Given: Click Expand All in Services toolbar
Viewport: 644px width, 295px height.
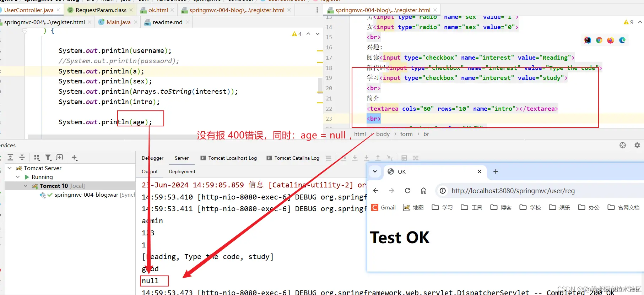Looking at the screenshot, I should tap(10, 157).
